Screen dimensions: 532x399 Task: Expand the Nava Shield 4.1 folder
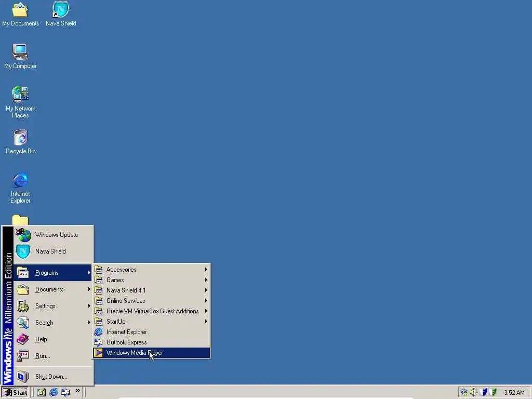(151, 290)
